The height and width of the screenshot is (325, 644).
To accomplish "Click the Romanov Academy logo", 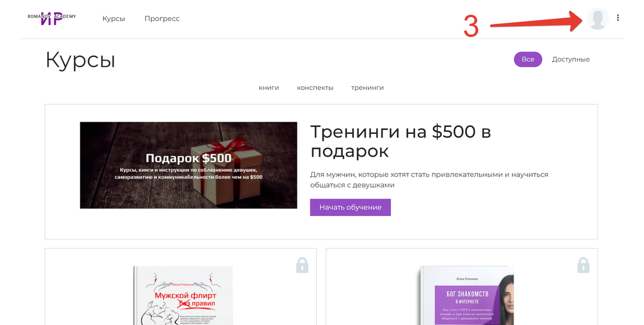I will pos(52,19).
